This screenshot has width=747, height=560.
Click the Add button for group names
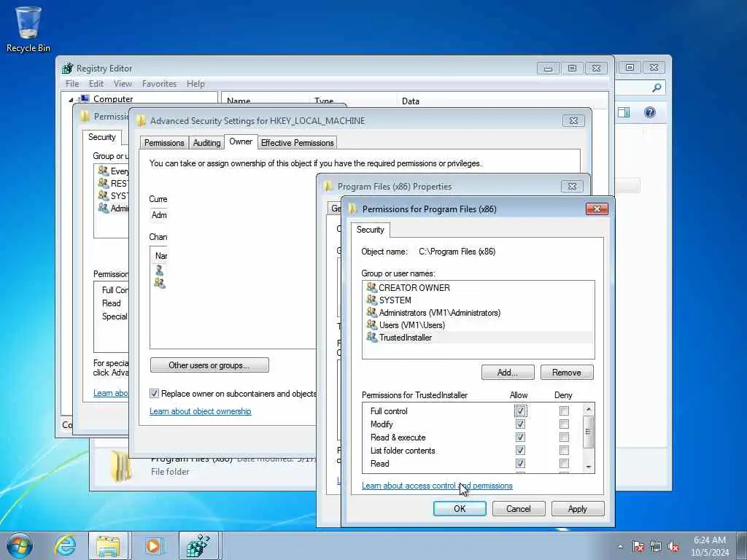[x=508, y=373]
